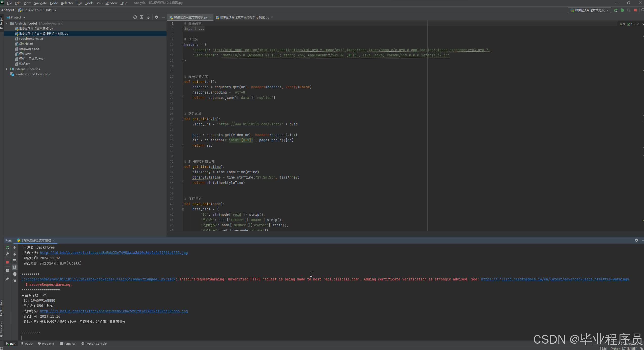Toggle soft-wrap in Run console
The height and width of the screenshot is (350, 644).
coord(15,261)
